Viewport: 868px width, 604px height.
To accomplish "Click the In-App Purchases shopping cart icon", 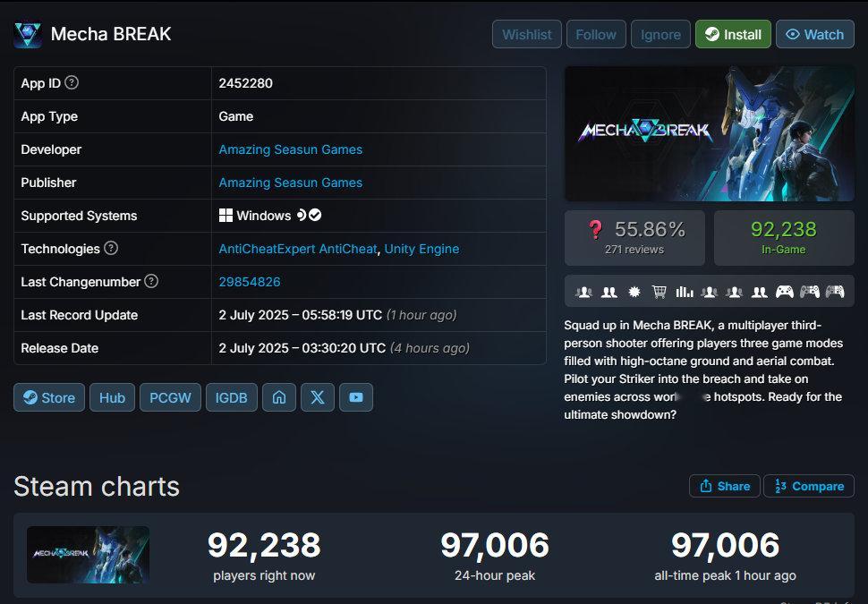I will click(x=659, y=292).
